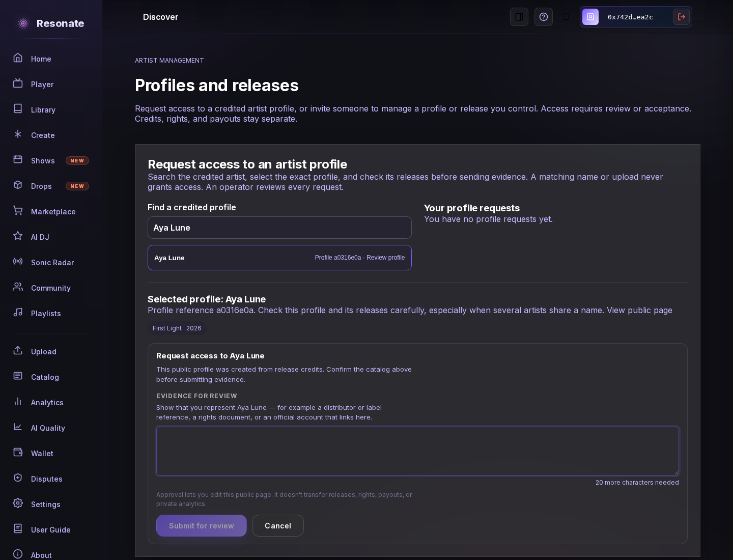The height and width of the screenshot is (560, 733).
Task: Go to About in the sidebar
Action: point(51,554)
